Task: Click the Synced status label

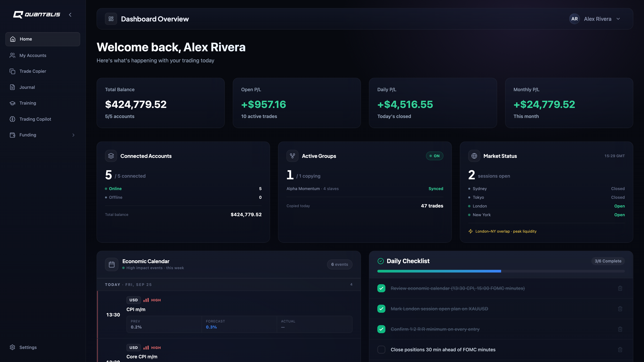Action: (436, 189)
